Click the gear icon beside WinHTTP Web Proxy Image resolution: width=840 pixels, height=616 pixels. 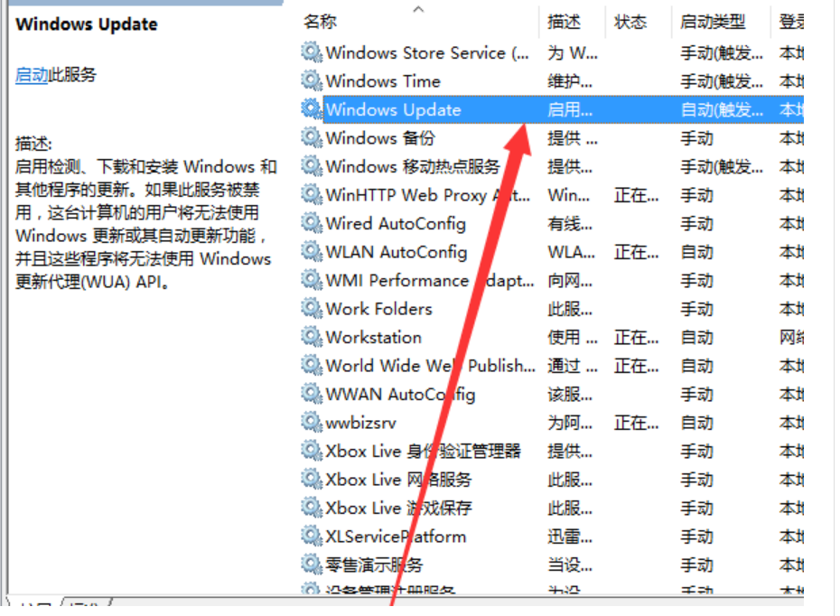pos(312,194)
